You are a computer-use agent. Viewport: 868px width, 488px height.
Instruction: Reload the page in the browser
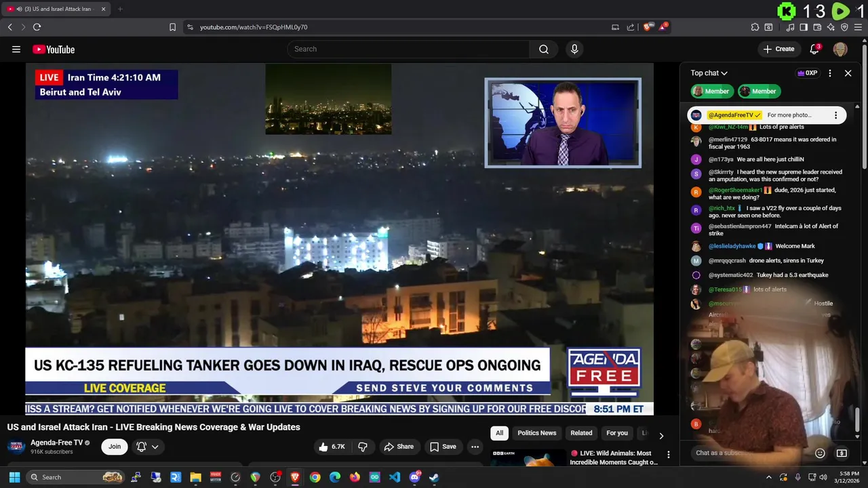[x=37, y=27]
